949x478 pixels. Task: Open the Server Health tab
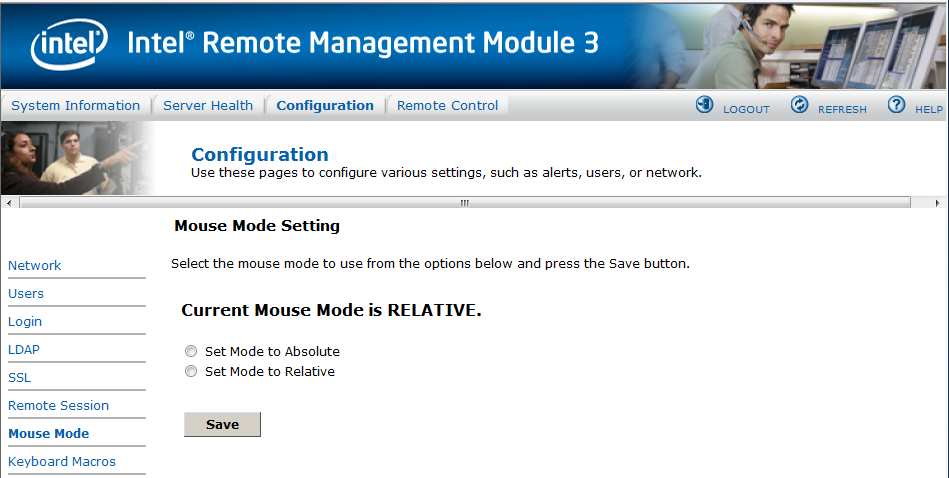[x=208, y=105]
